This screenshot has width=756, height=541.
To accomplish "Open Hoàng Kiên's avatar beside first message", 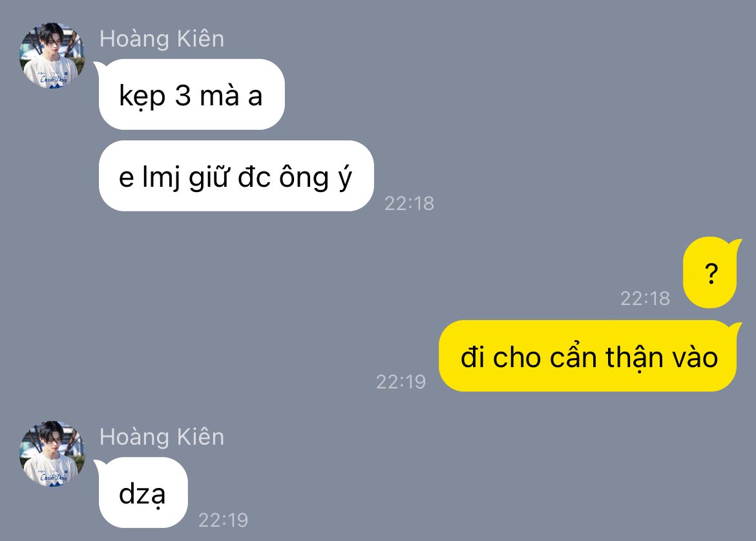I will [x=52, y=56].
